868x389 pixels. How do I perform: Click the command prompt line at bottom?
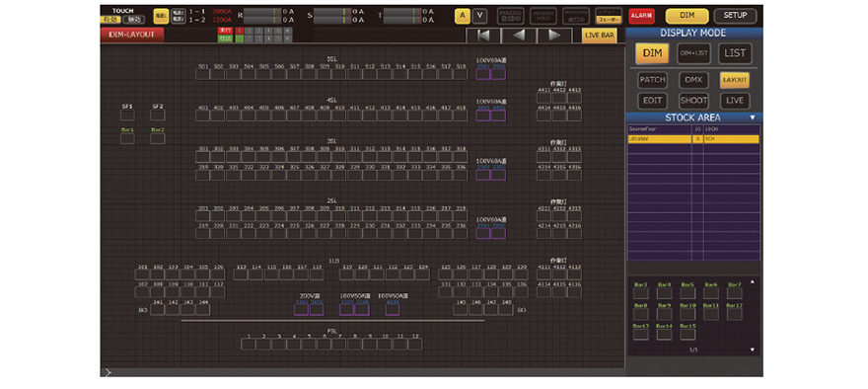[x=363, y=373]
